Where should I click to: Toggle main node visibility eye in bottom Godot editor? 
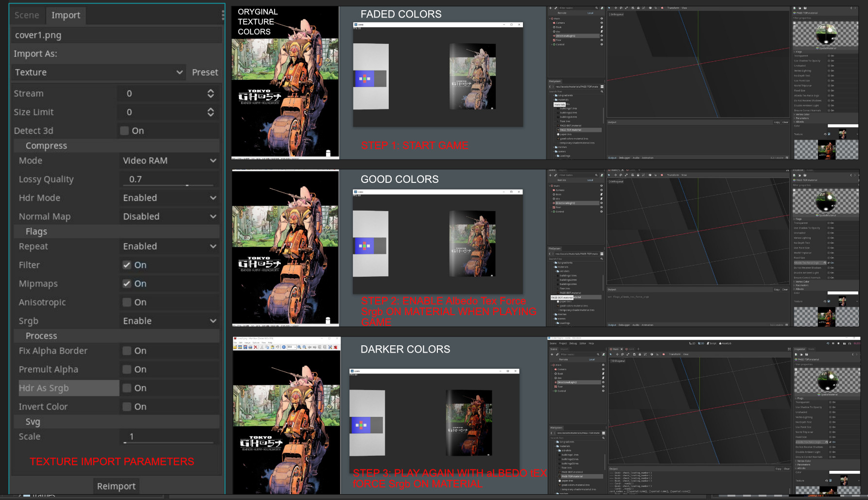point(603,365)
